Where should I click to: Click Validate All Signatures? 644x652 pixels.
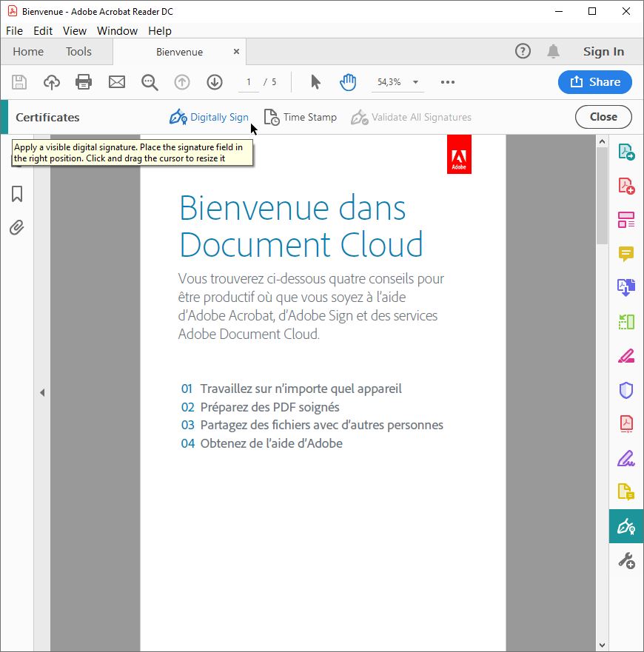point(411,117)
